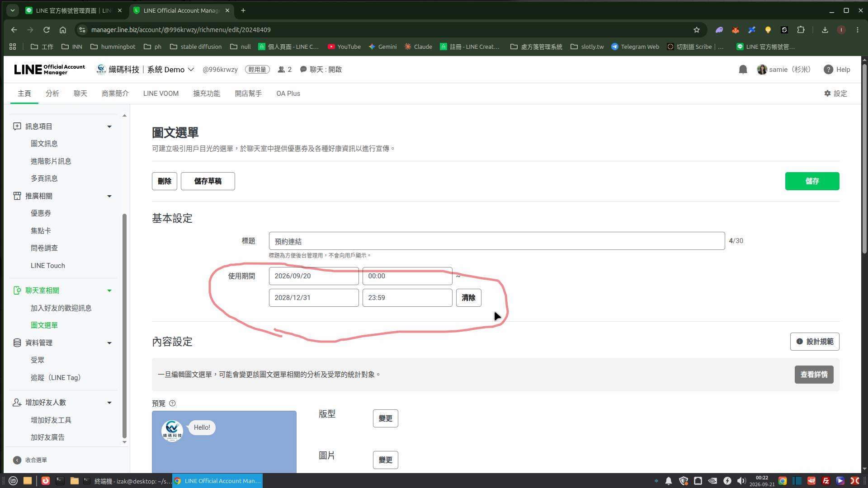The image size is (868, 488).
Task: Collapse the 聊天室相關 sidebar section
Action: (x=109, y=291)
